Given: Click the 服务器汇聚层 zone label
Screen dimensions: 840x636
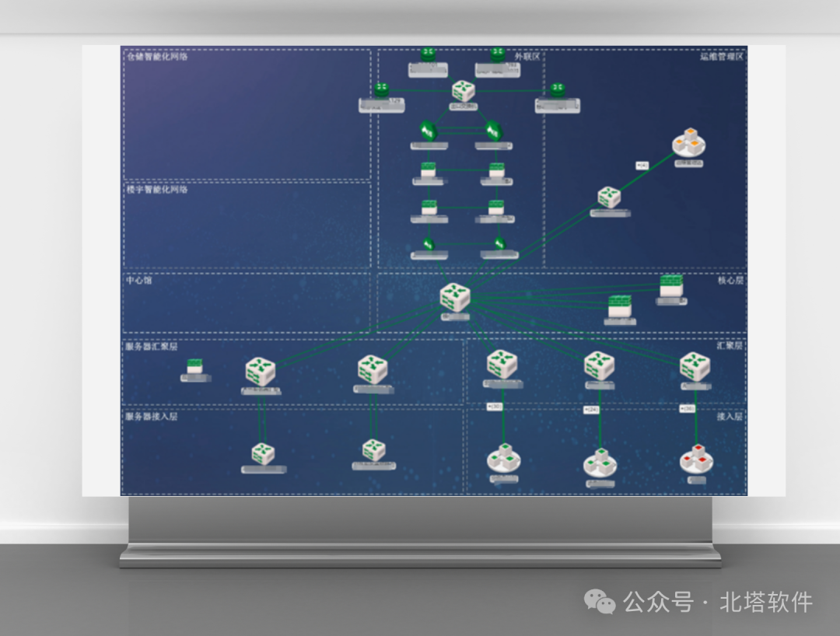Looking at the screenshot, I should [152, 346].
